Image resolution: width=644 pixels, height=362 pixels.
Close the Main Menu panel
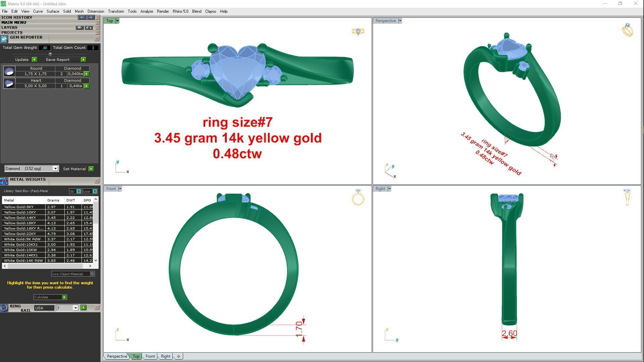coord(98,22)
